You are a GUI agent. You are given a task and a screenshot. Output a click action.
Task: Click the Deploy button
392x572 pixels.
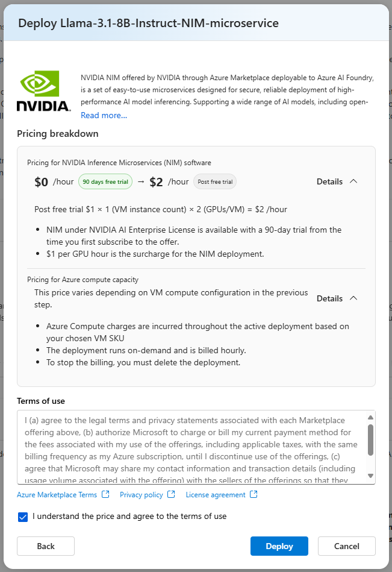tap(279, 546)
